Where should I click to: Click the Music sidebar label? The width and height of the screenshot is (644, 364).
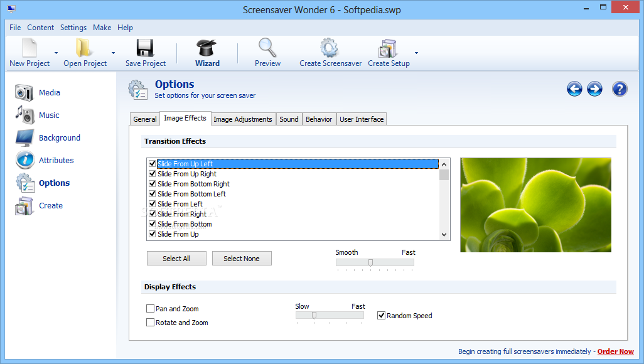click(x=49, y=115)
